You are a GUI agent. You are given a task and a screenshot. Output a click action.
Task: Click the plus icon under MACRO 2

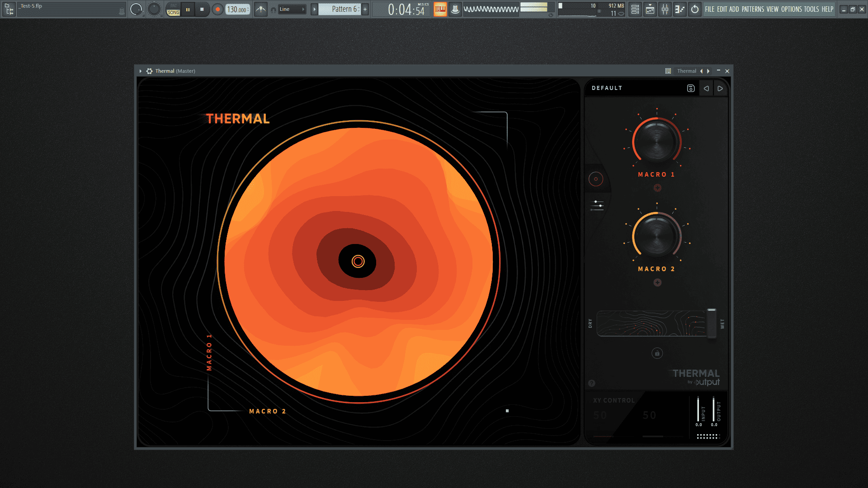(x=657, y=282)
